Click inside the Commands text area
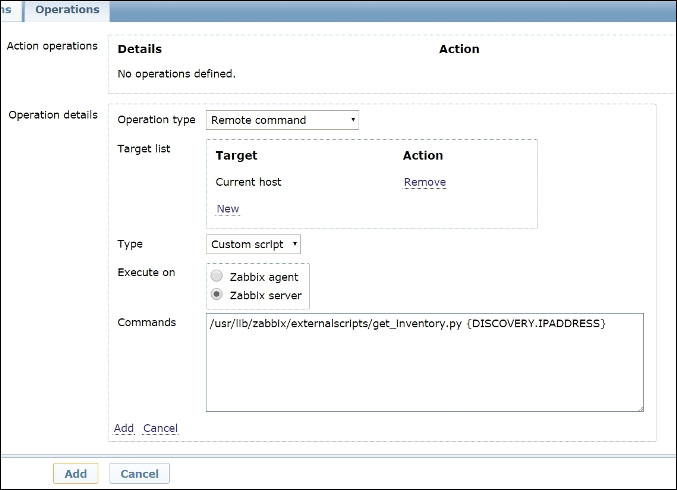Image resolution: width=677 pixels, height=490 pixels. (x=424, y=370)
